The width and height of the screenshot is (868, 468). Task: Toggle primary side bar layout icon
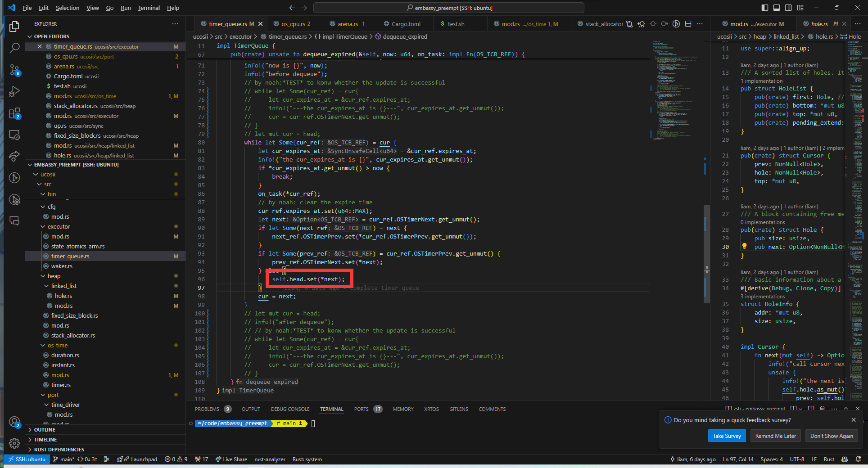pyautogui.click(x=765, y=8)
